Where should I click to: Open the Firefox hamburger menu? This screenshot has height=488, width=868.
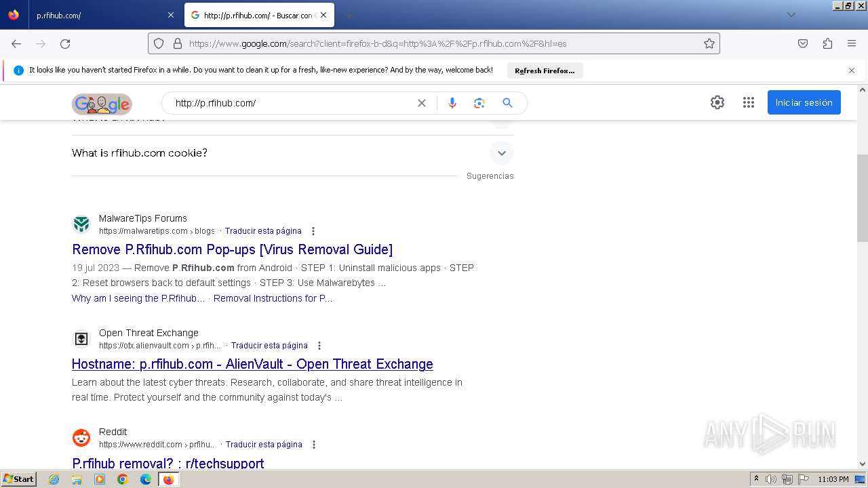[x=852, y=43]
